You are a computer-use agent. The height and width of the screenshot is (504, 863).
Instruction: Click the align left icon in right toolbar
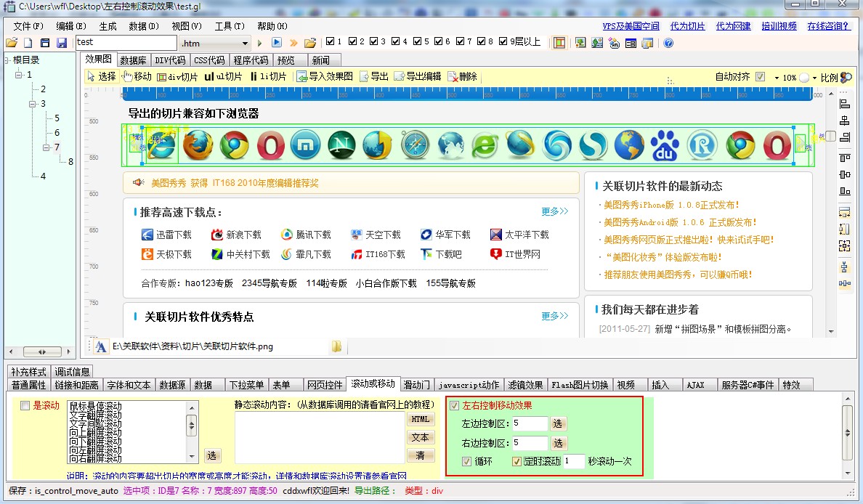pos(844,102)
